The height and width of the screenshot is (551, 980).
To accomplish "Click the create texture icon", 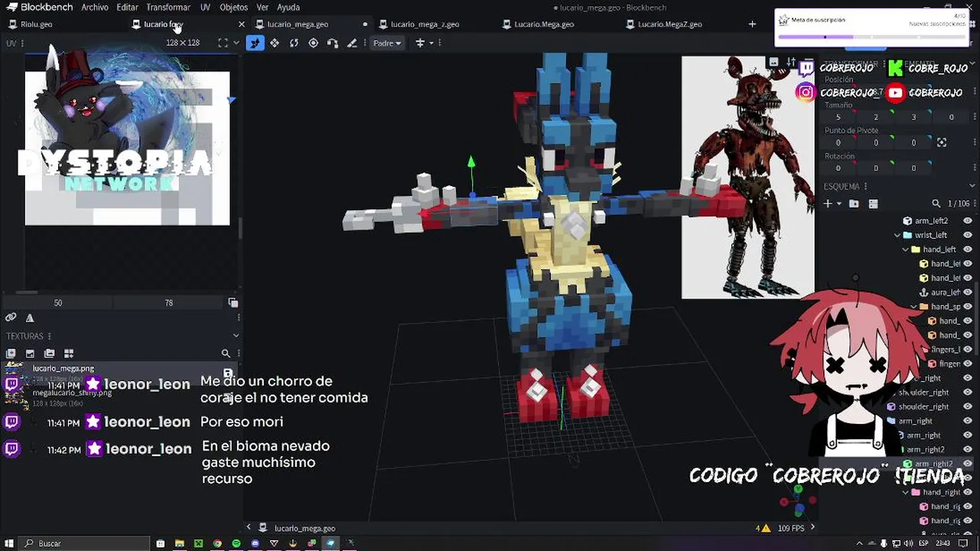I will pyautogui.click(x=30, y=354).
